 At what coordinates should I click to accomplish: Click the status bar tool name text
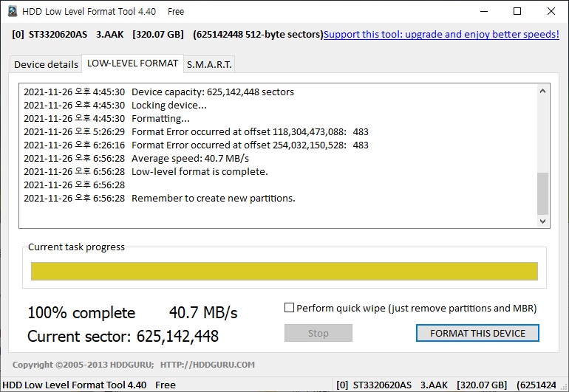pos(89,385)
